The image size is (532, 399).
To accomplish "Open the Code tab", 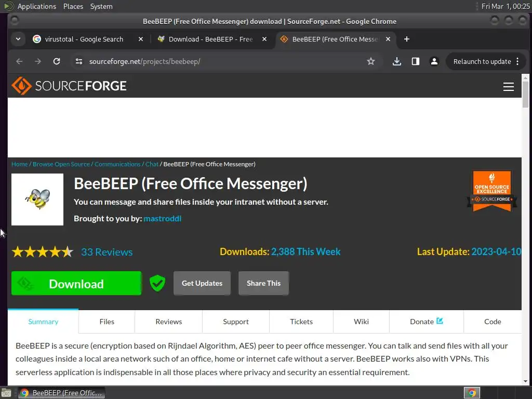I will (493, 321).
